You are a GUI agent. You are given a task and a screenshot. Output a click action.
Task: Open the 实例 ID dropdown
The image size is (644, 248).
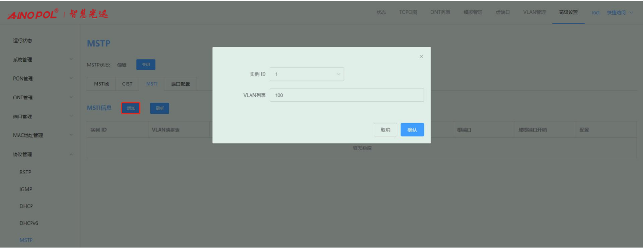tap(307, 74)
